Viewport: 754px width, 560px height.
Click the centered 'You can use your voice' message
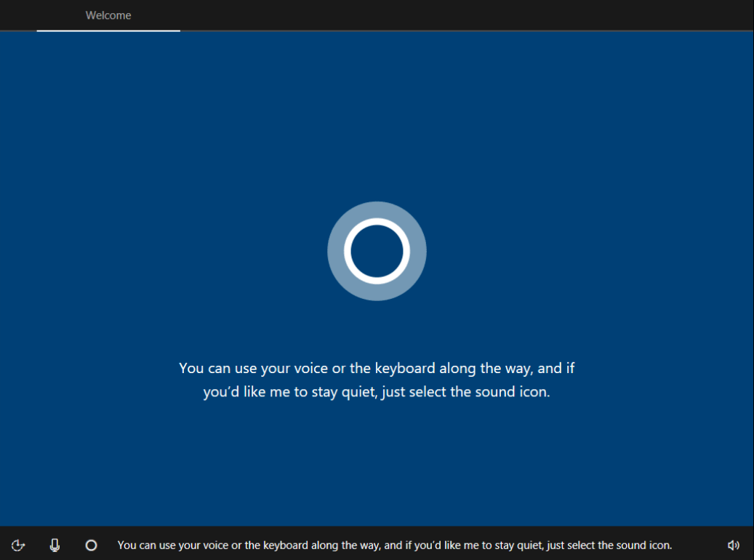click(x=377, y=380)
